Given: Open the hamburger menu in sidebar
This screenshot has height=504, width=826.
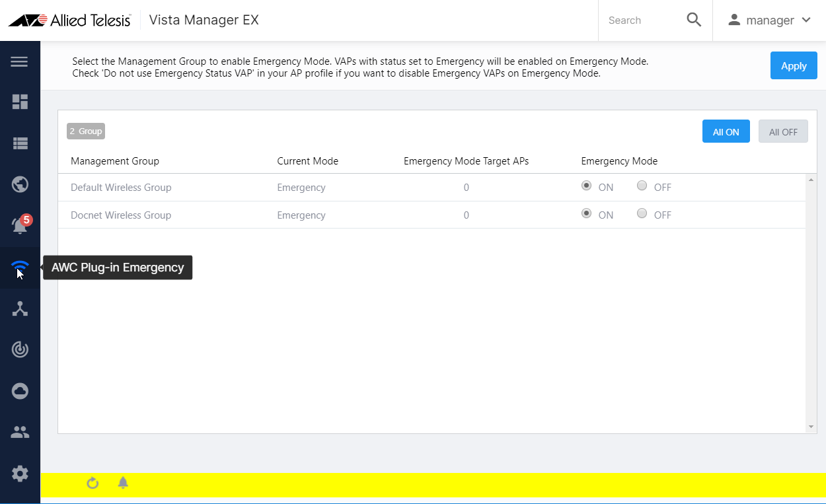Looking at the screenshot, I should pyautogui.click(x=20, y=61).
